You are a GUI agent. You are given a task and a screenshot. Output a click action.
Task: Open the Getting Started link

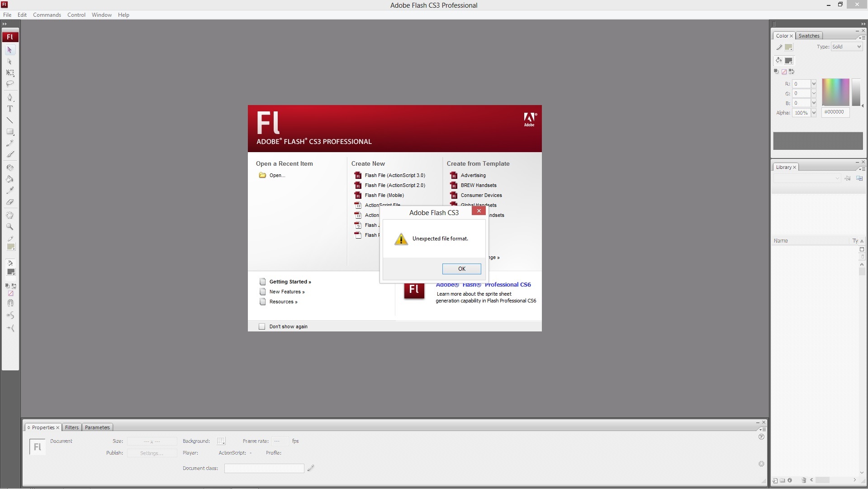pyautogui.click(x=290, y=282)
